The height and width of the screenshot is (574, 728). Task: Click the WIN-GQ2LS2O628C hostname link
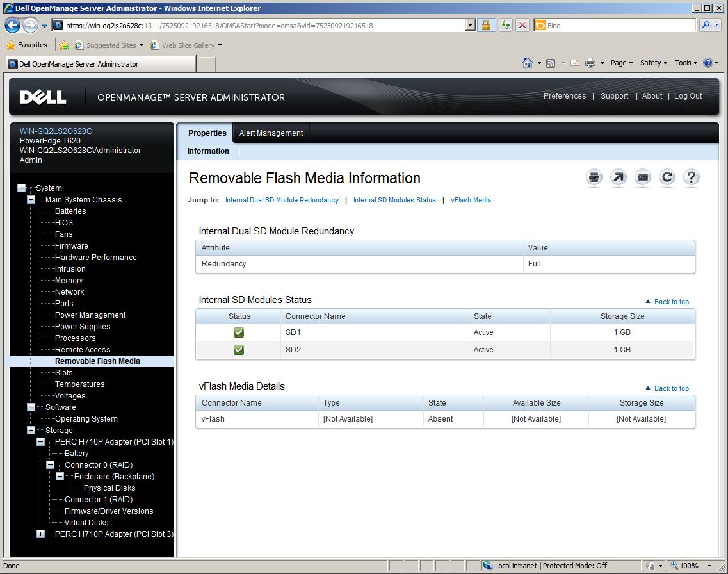(x=56, y=131)
